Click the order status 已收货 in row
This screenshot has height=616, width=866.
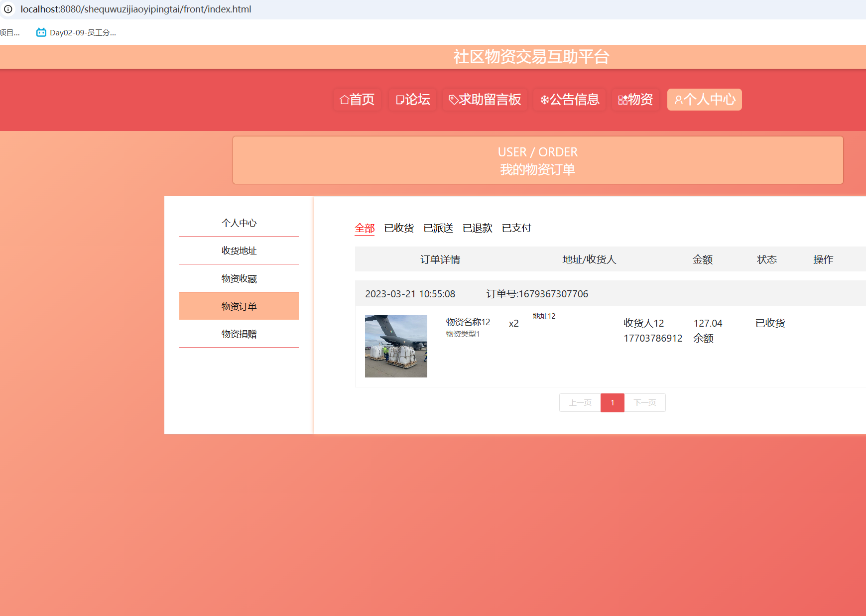coord(770,323)
